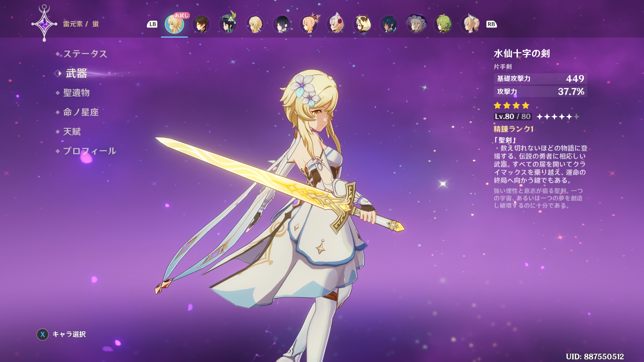The height and width of the screenshot is (362, 644).
Task: Click the greyed weapon lore description text
Action: pos(538,198)
